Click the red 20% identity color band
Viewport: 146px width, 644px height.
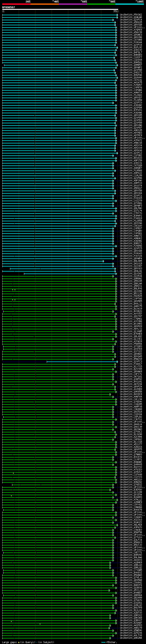pyautogui.click(x=16, y=4)
